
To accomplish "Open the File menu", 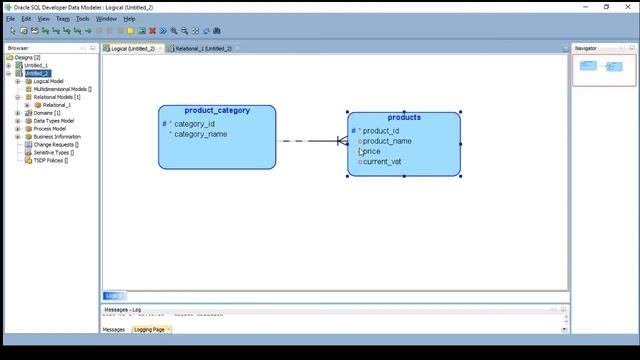I will (11, 19).
